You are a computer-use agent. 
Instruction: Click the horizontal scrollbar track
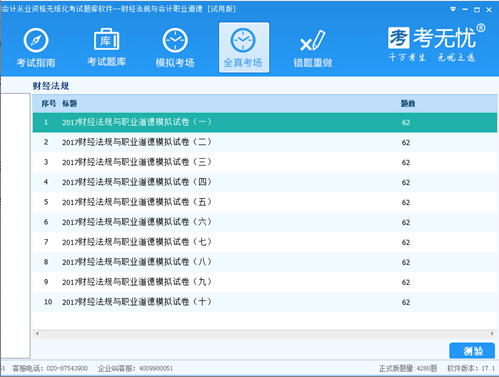[265, 333]
